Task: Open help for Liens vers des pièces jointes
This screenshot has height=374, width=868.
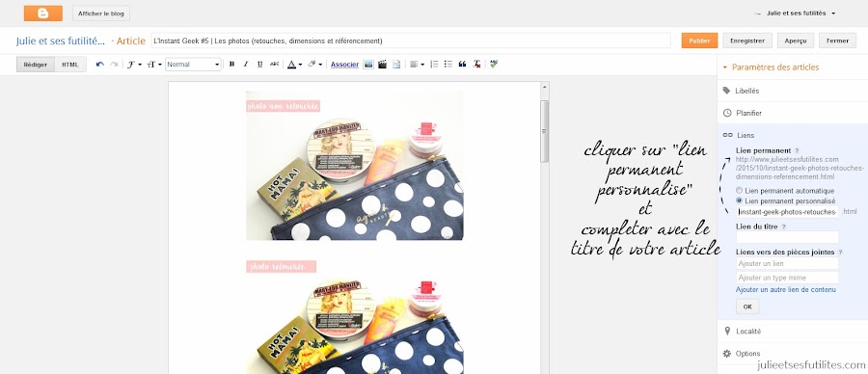Action: 840,253
